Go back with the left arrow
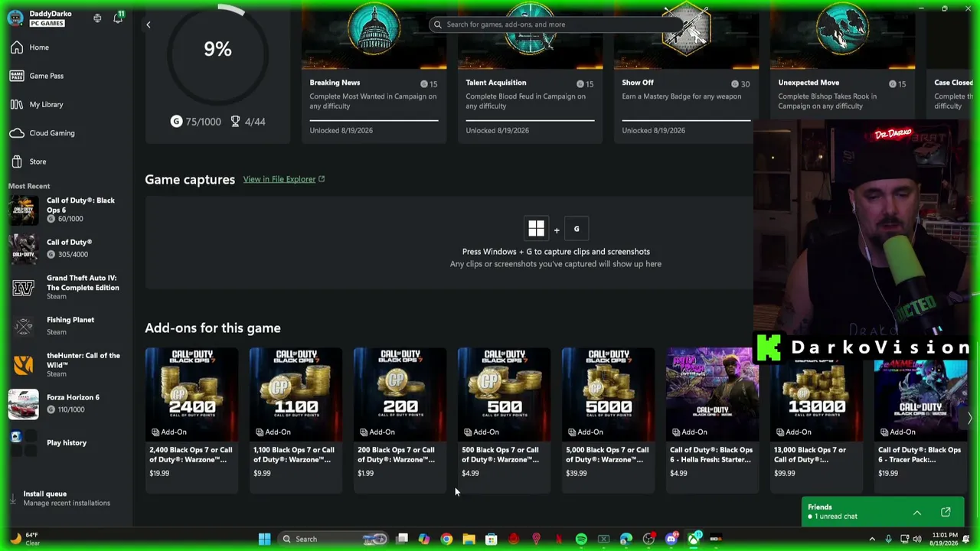The width and height of the screenshot is (980, 551). pos(149,24)
